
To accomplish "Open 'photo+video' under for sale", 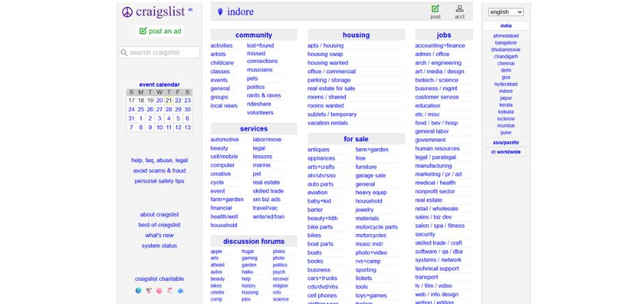I will (x=371, y=252).
